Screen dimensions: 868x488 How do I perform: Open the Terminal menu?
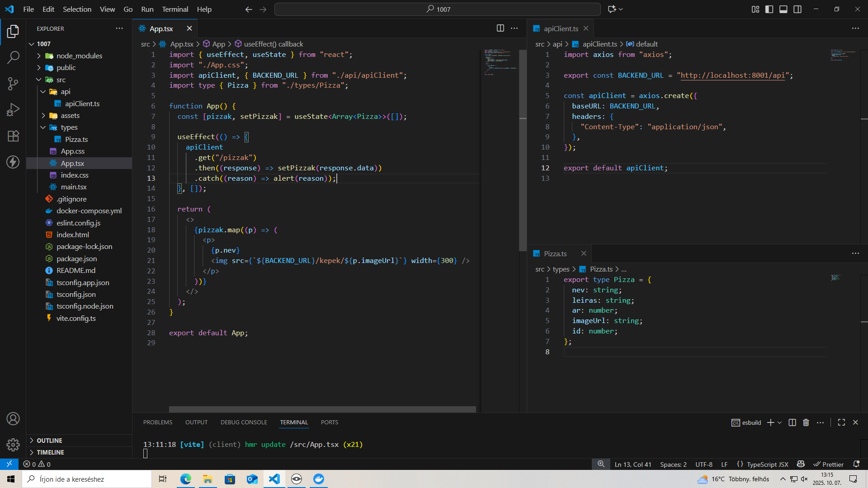175,9
